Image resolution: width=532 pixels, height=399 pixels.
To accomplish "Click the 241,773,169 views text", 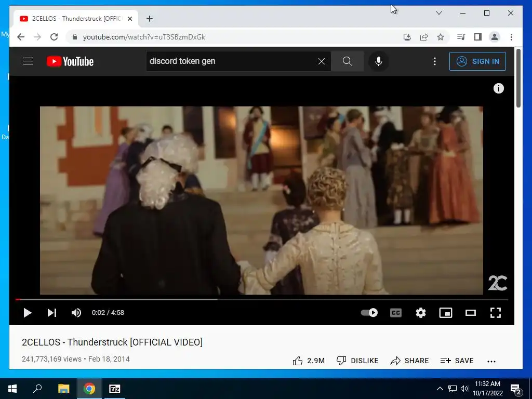I will coord(51,359).
